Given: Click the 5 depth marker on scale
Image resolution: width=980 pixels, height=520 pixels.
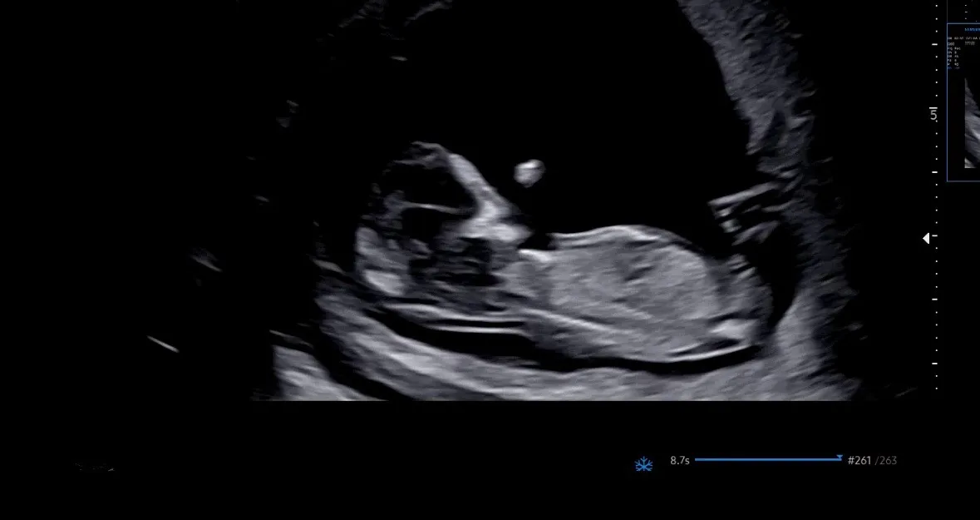Looking at the screenshot, I should click(x=933, y=115).
